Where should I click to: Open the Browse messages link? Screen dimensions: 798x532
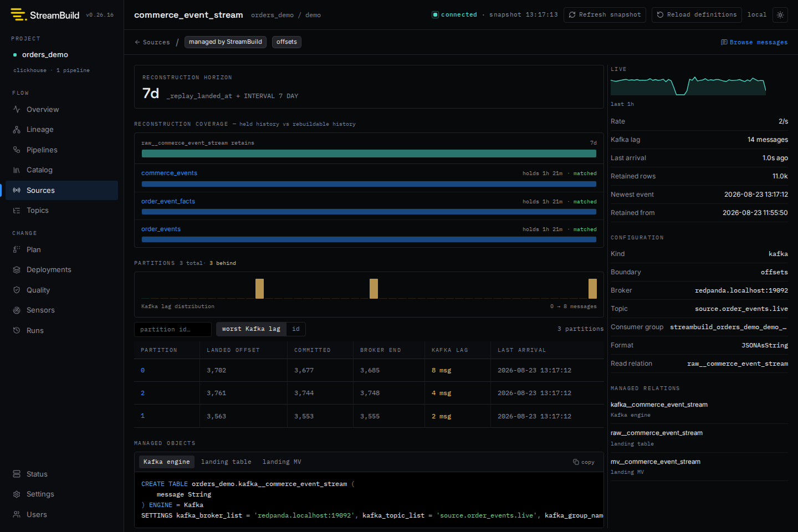pos(754,42)
